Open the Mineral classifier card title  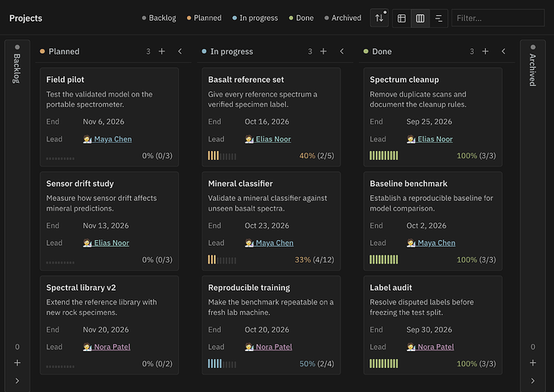[240, 183]
